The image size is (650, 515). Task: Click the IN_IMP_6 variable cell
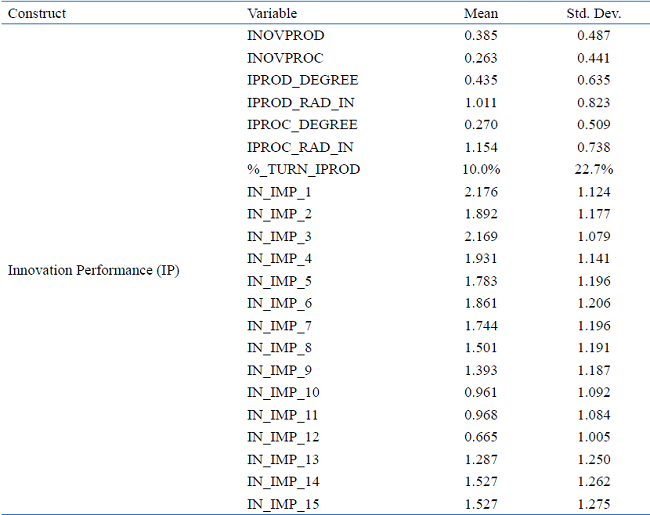click(279, 303)
